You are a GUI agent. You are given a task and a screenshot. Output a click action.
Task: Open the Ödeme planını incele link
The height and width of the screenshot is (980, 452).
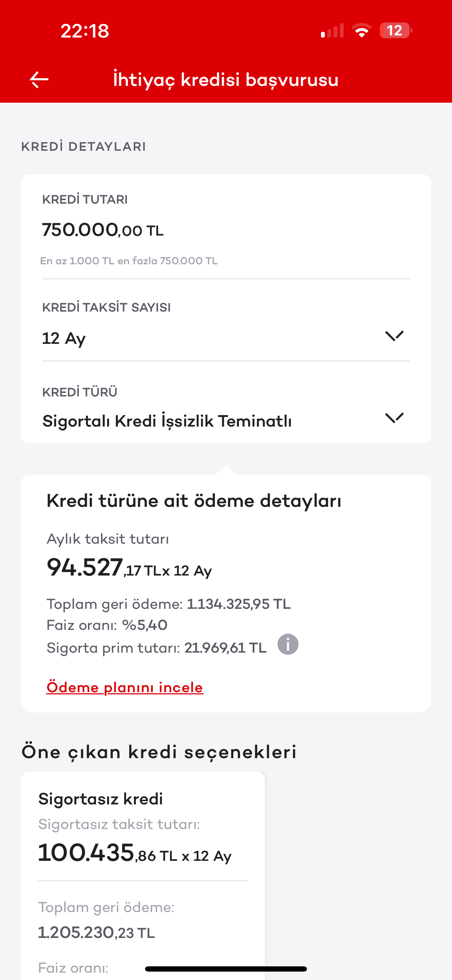point(125,687)
